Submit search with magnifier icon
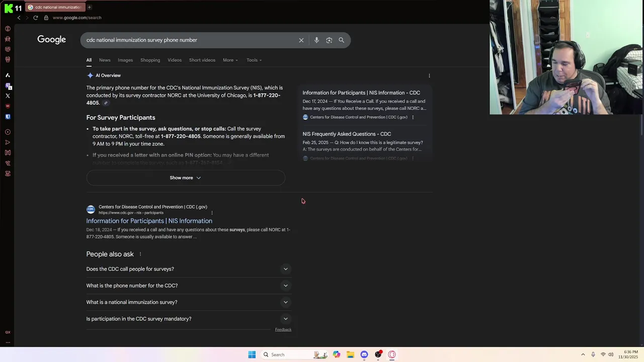644x362 pixels. click(x=342, y=40)
